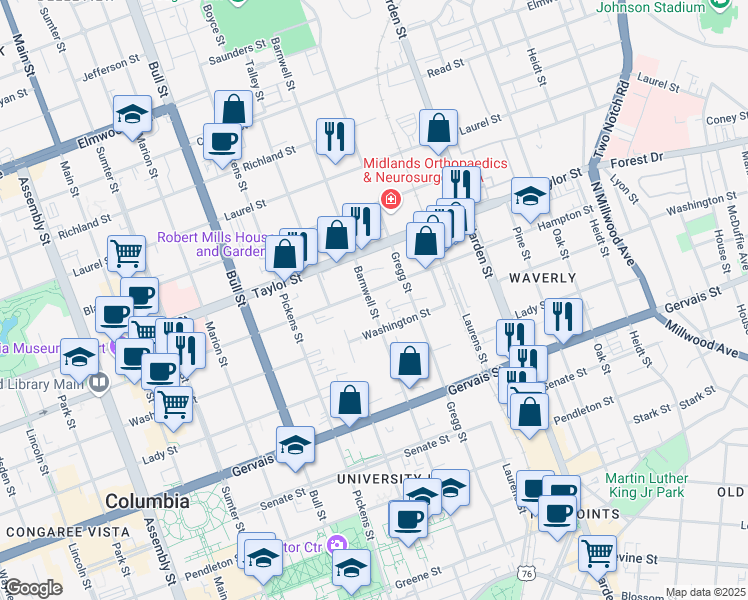Open the coffee cup marker above Richland St

point(222,145)
